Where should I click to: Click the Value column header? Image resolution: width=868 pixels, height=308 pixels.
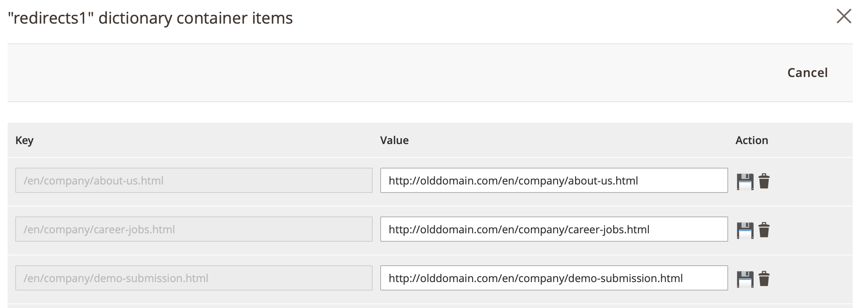(x=394, y=140)
